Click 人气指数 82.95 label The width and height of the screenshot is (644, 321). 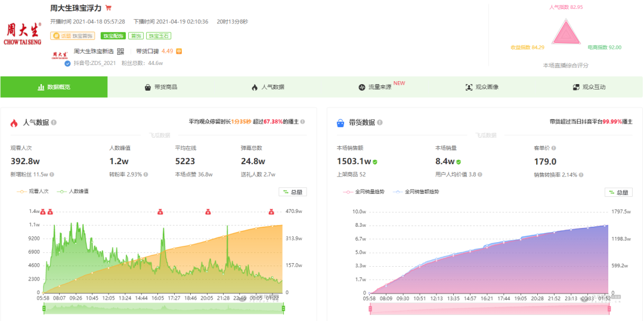tap(566, 7)
